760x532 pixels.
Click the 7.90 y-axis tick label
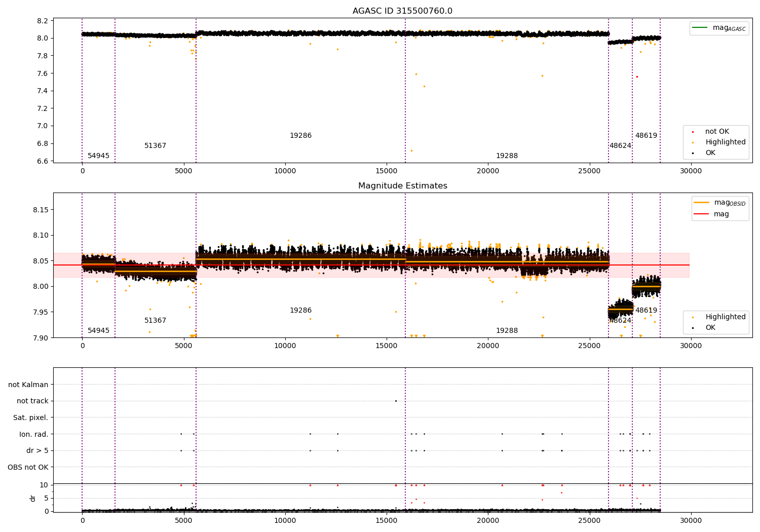click(41, 337)
